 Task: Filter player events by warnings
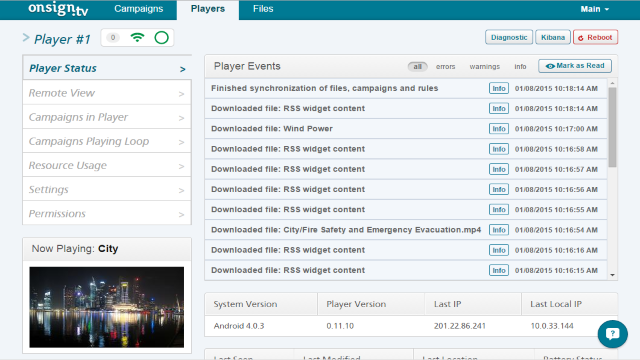click(x=484, y=67)
